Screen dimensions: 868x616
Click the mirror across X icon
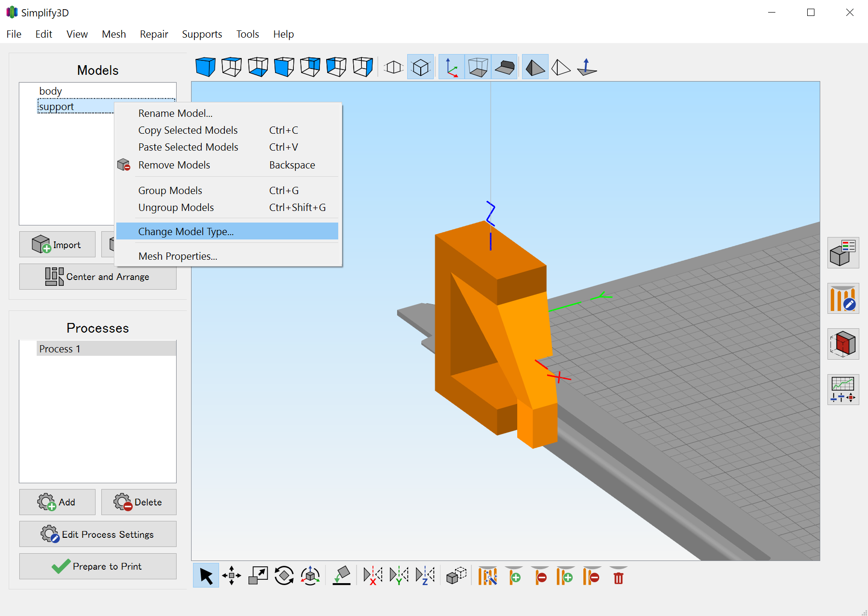(373, 575)
